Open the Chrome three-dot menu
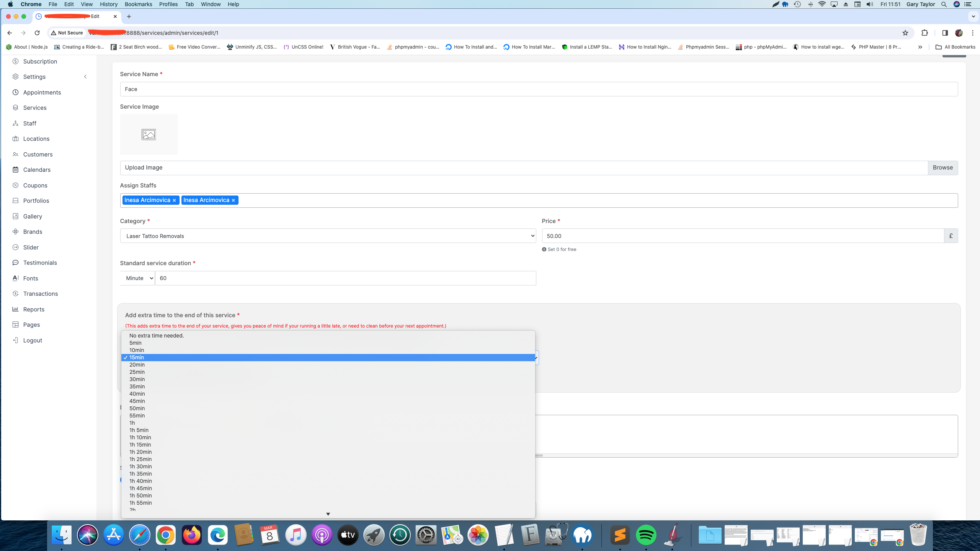Screen dimensions: 980x551 (972, 33)
